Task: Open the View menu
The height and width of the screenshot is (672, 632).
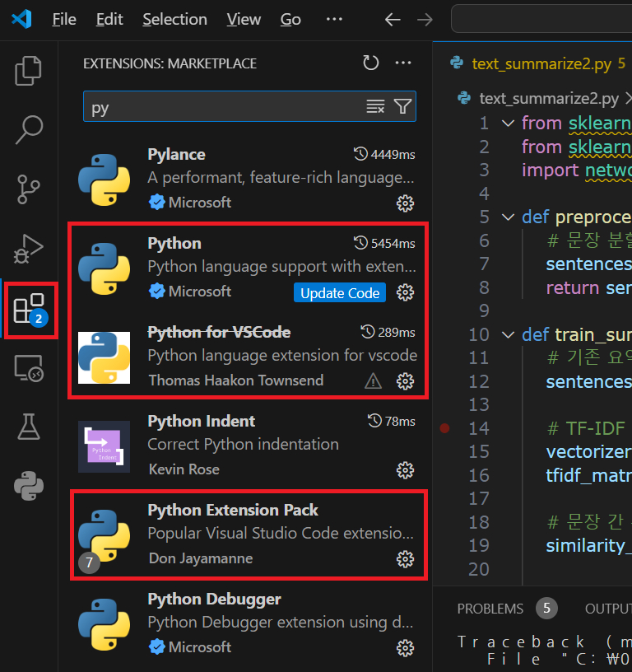Action: coord(244,19)
